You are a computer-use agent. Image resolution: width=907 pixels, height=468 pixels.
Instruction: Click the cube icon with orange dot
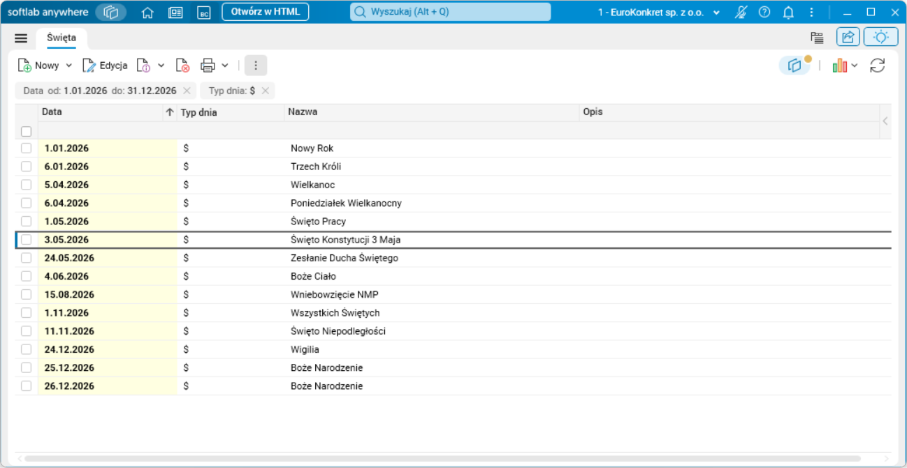tap(795, 65)
